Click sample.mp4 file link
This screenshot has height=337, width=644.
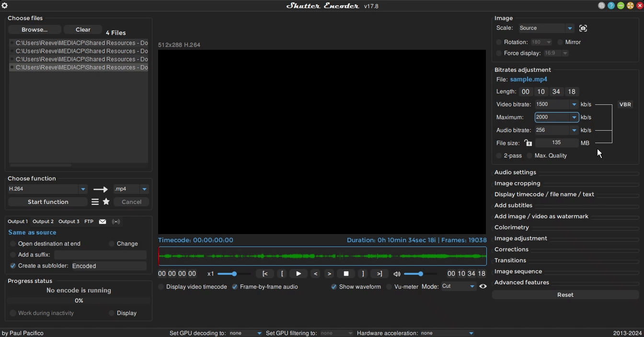click(529, 79)
